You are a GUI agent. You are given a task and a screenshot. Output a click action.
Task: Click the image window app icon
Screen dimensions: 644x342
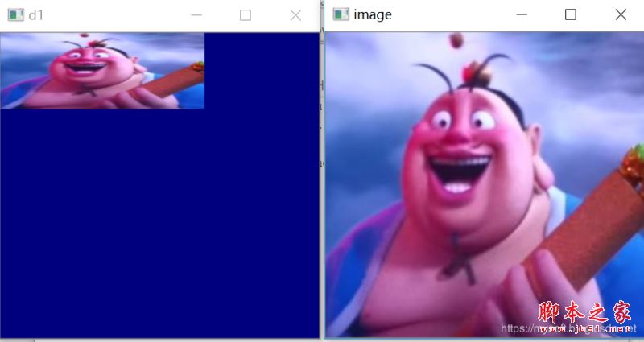click(341, 14)
